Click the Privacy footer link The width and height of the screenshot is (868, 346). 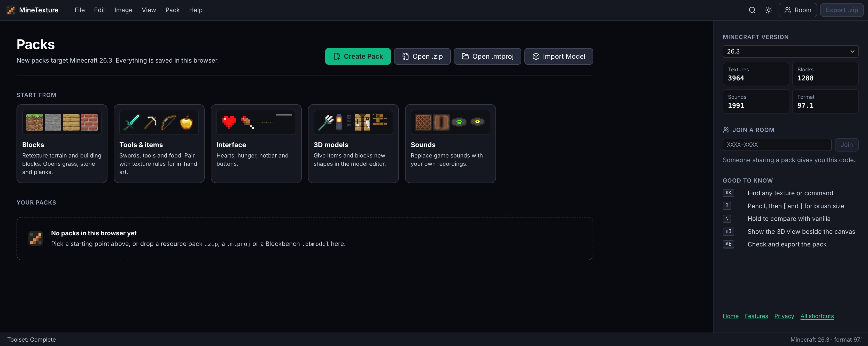[784, 316]
